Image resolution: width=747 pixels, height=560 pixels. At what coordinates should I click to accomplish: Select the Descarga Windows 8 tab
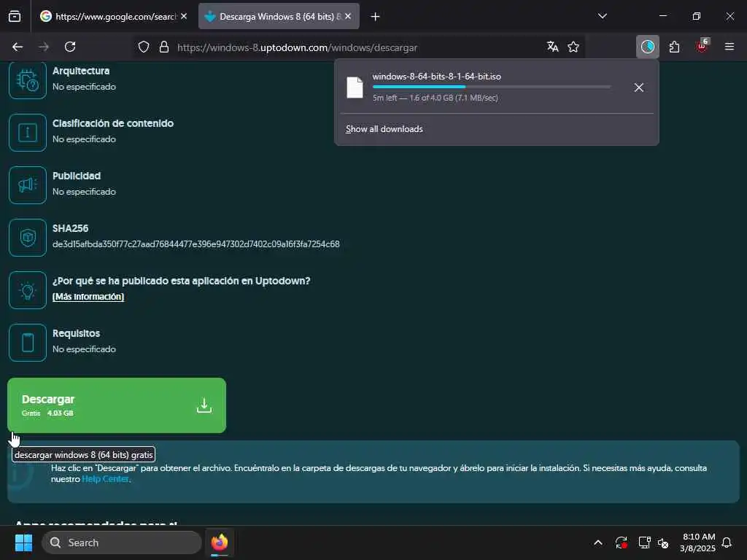[279, 17]
